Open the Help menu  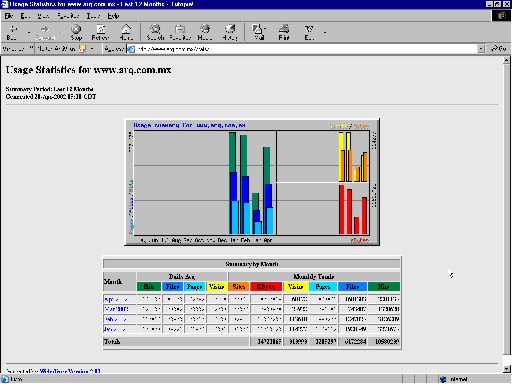(x=113, y=16)
